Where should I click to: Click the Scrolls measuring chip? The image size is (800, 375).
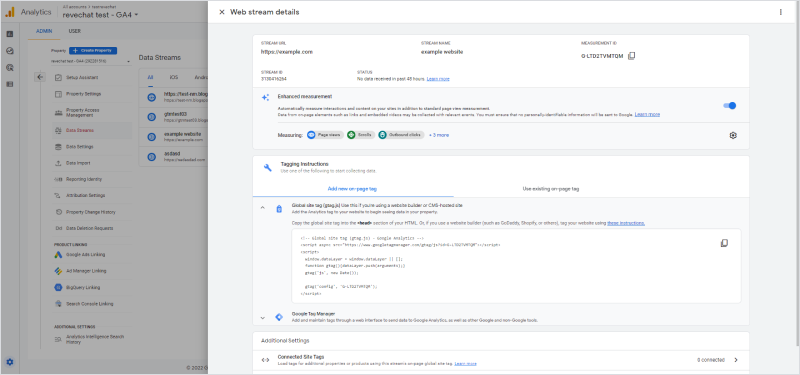361,135
